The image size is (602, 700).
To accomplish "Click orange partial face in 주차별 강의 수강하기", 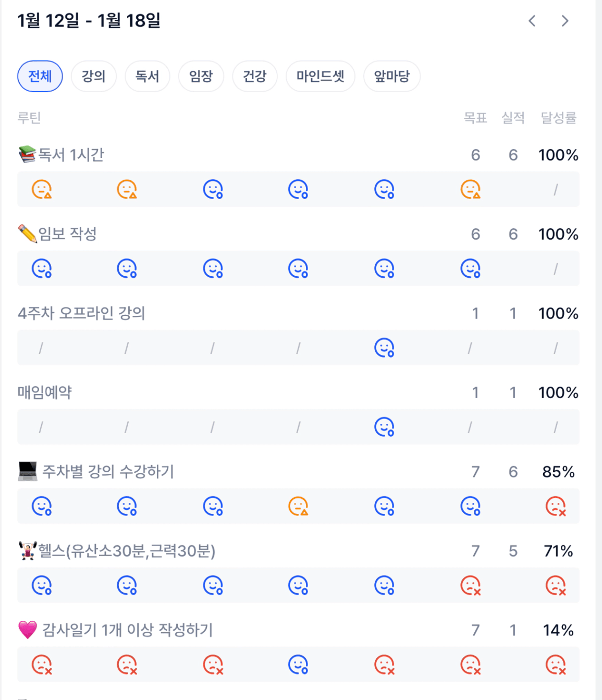I will point(298,506).
